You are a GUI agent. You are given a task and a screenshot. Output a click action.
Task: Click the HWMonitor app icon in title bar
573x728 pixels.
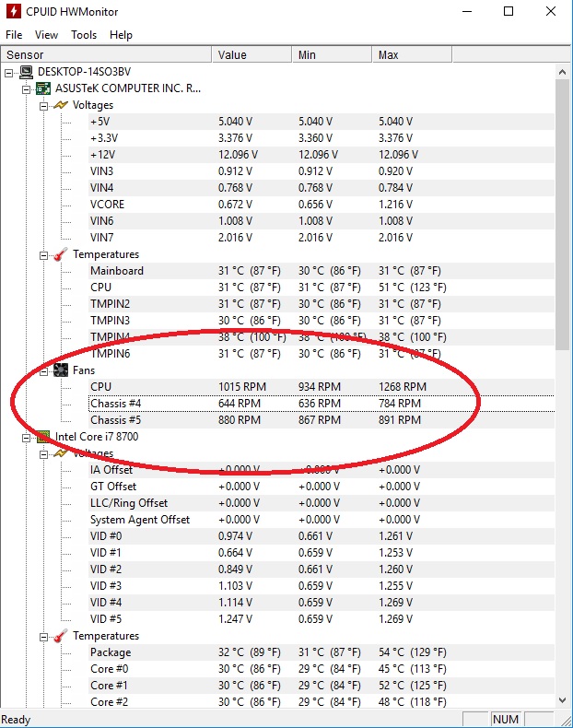coord(12,12)
